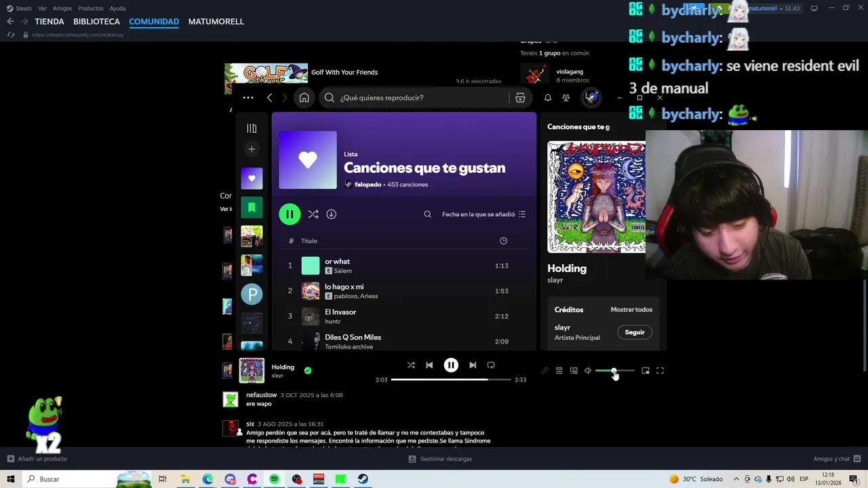The width and height of the screenshot is (868, 488).
Task: Click 'Añadir un producto' in Steam
Action: pyautogui.click(x=37, y=459)
